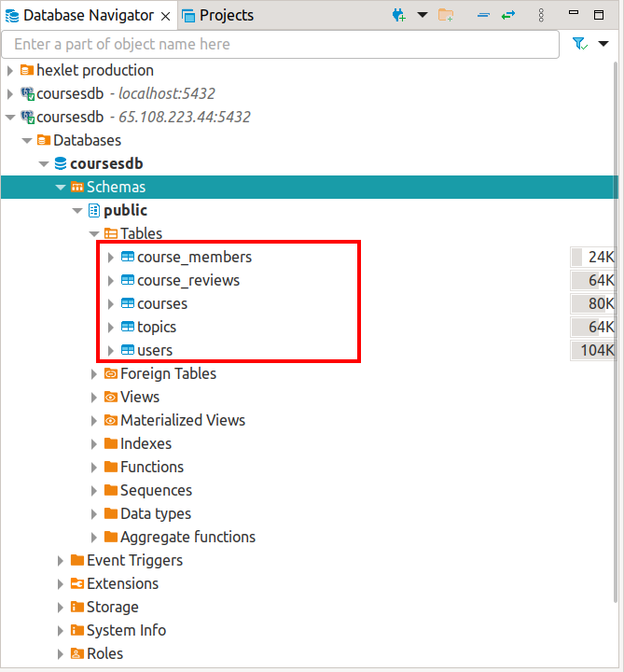Open the View Menu three-dots icon
This screenshot has height=672, width=624.
coord(541,15)
